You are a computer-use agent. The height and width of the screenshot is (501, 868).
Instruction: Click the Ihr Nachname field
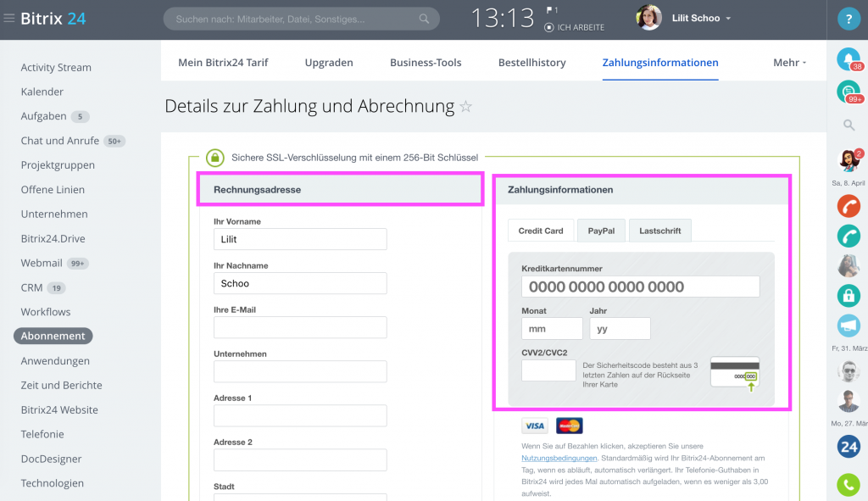[300, 283]
